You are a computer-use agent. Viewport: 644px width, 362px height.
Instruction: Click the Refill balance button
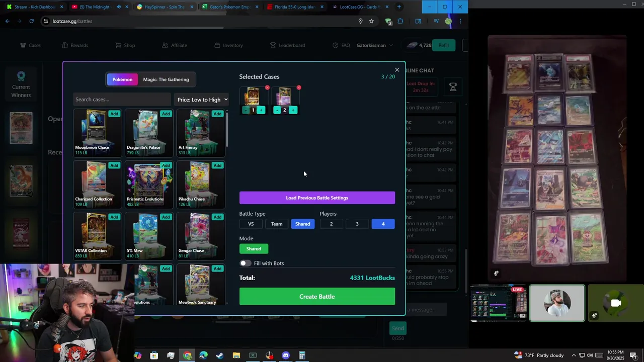(x=443, y=45)
